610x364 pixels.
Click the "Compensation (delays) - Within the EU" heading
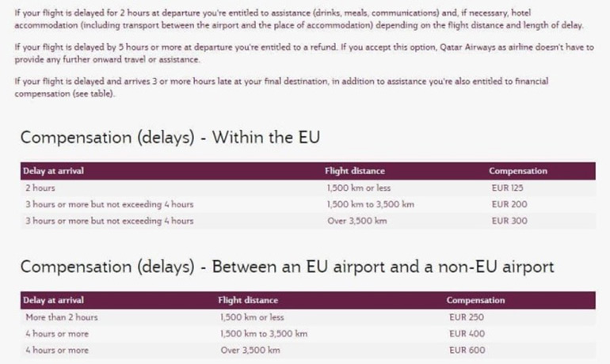click(x=170, y=137)
